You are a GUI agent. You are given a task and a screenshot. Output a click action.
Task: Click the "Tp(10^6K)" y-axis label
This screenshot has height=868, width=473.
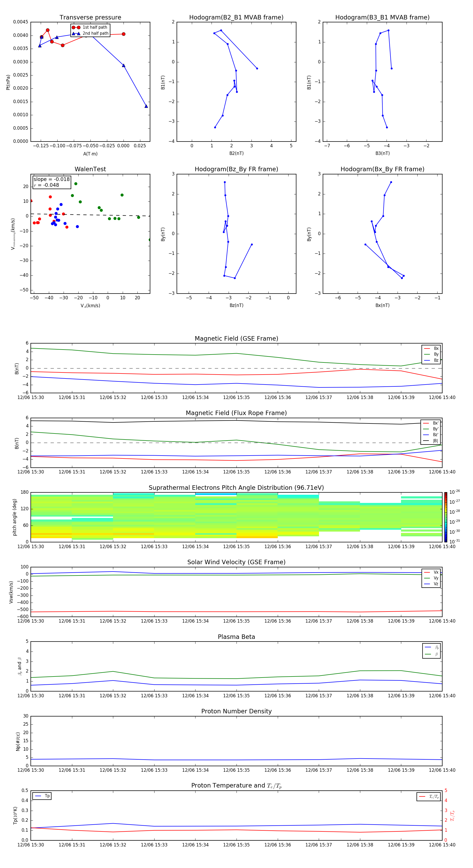pos(15,815)
